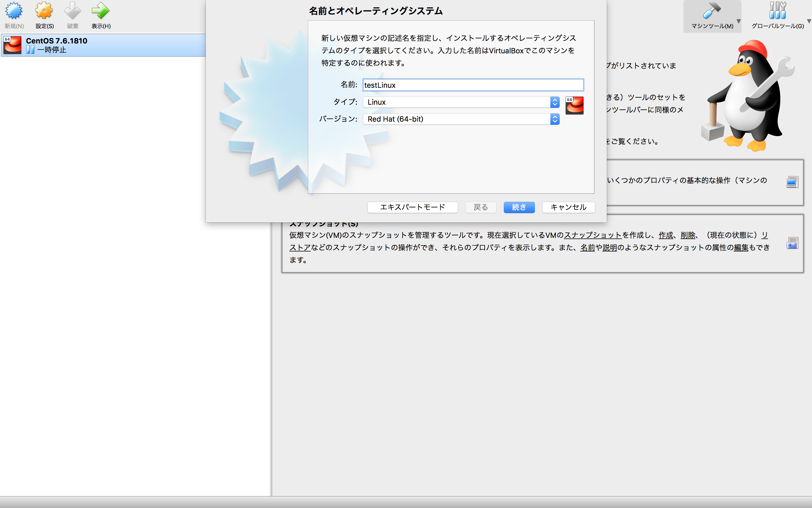812x508 pixels.
Task: Click the 名前 text field containing testLinux
Action: point(473,85)
